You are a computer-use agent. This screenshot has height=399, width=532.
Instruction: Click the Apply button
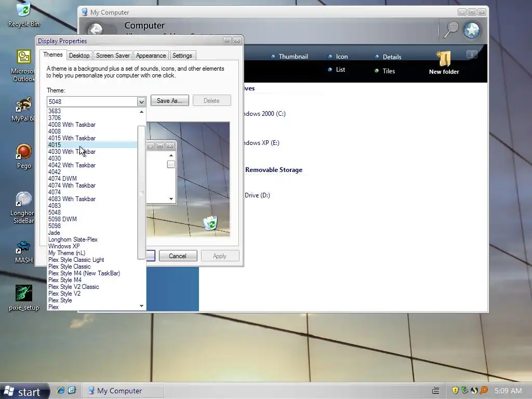point(220,256)
